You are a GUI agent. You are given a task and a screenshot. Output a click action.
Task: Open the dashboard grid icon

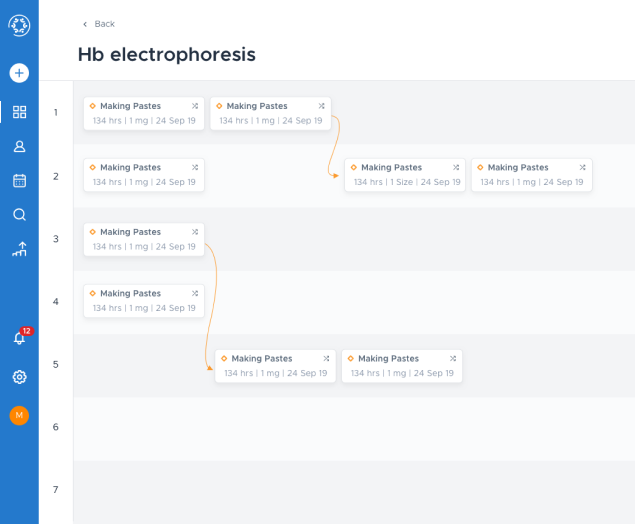click(19, 112)
